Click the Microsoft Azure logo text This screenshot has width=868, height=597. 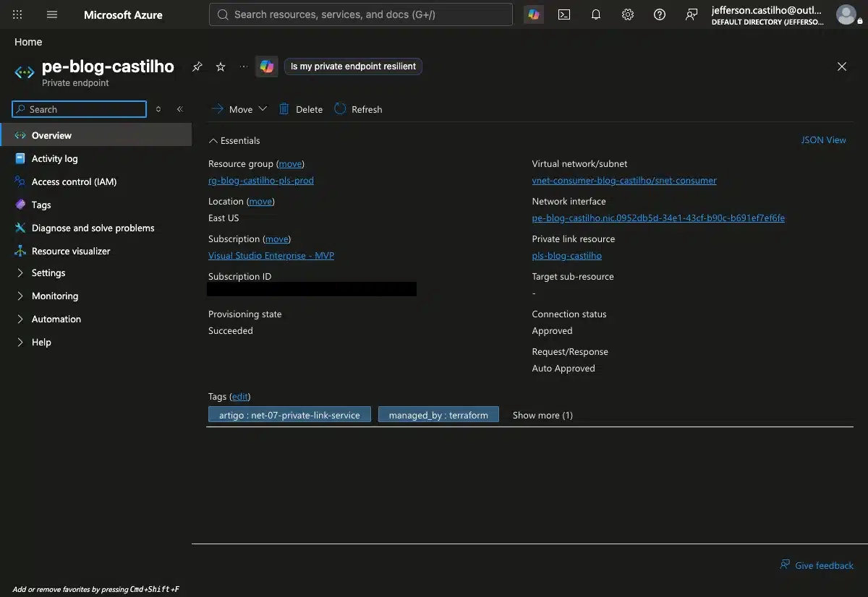[x=123, y=14]
